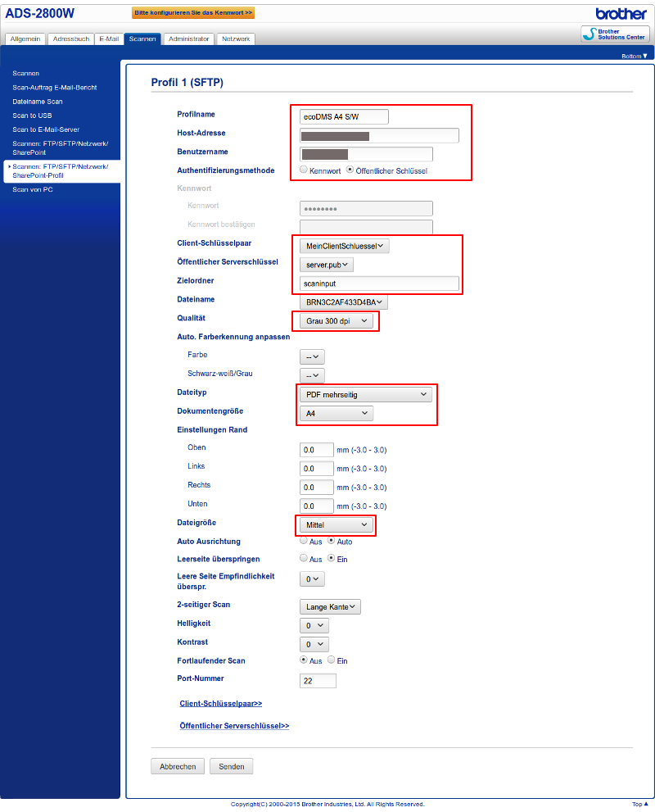Click the Abbrechen button

pyautogui.click(x=178, y=766)
